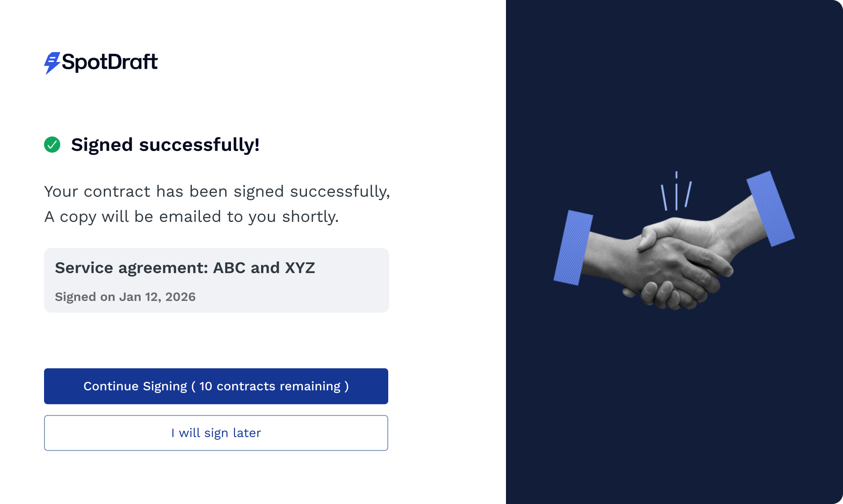Click the contract signed confirmation message text
This screenshot has width=843, height=504.
coord(217,204)
